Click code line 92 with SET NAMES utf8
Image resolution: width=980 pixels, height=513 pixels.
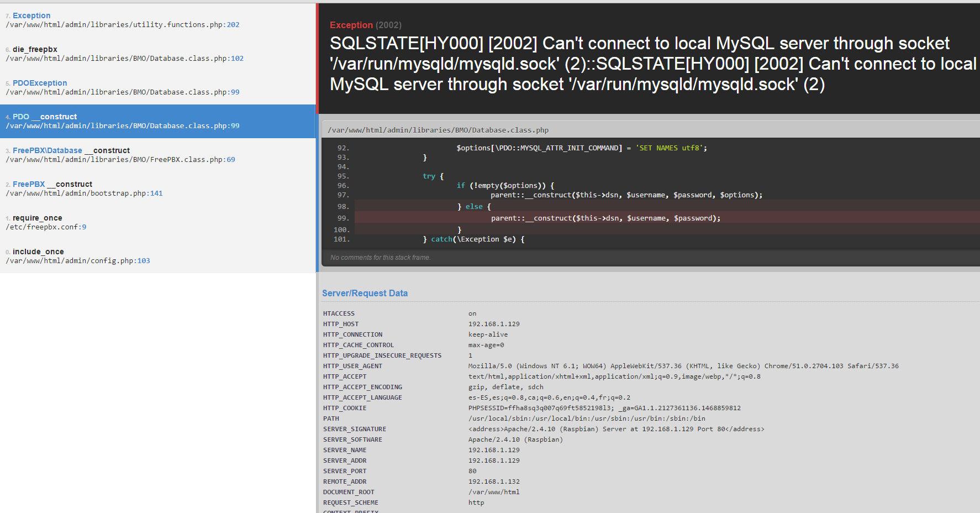(581, 148)
